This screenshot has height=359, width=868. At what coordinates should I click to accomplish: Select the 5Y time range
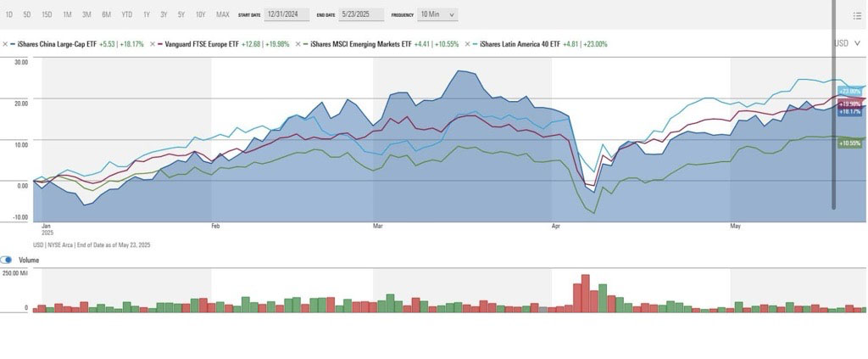click(181, 15)
